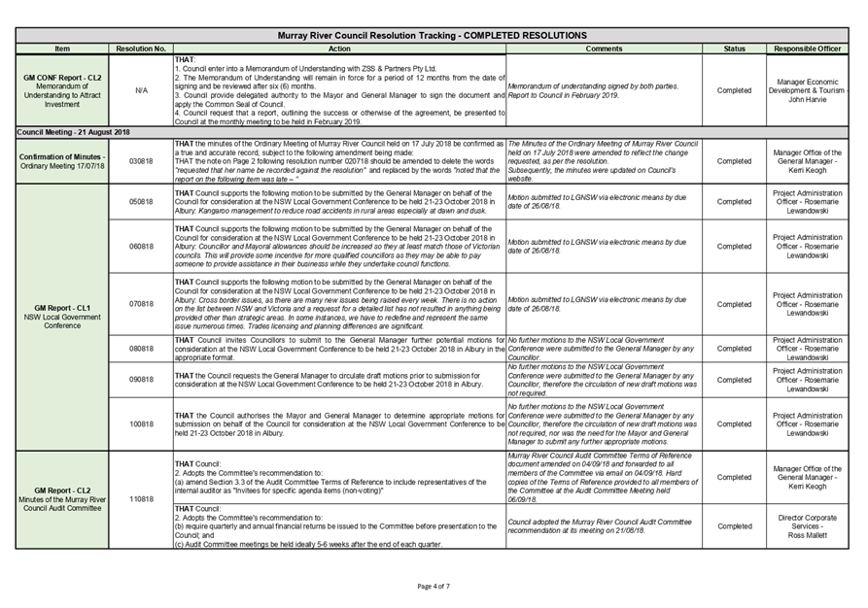Click the "Status" column header
Screen dimensions: 868x608
pos(734,49)
